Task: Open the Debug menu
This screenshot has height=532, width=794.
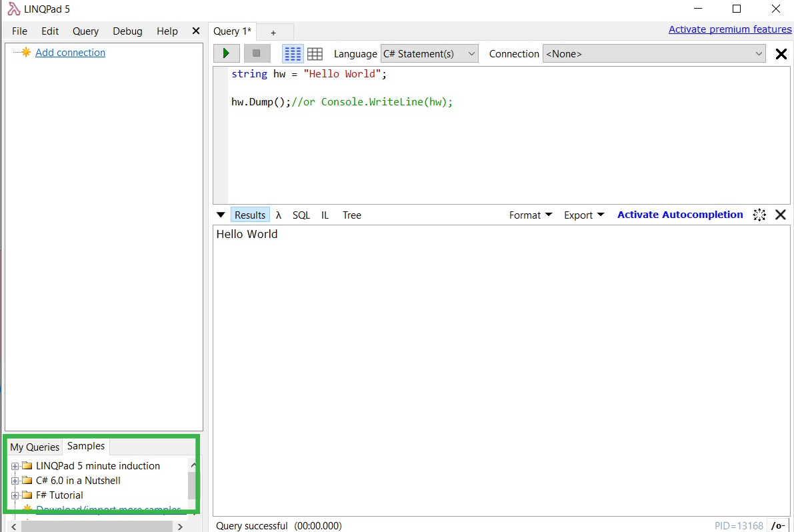Action: point(127,31)
